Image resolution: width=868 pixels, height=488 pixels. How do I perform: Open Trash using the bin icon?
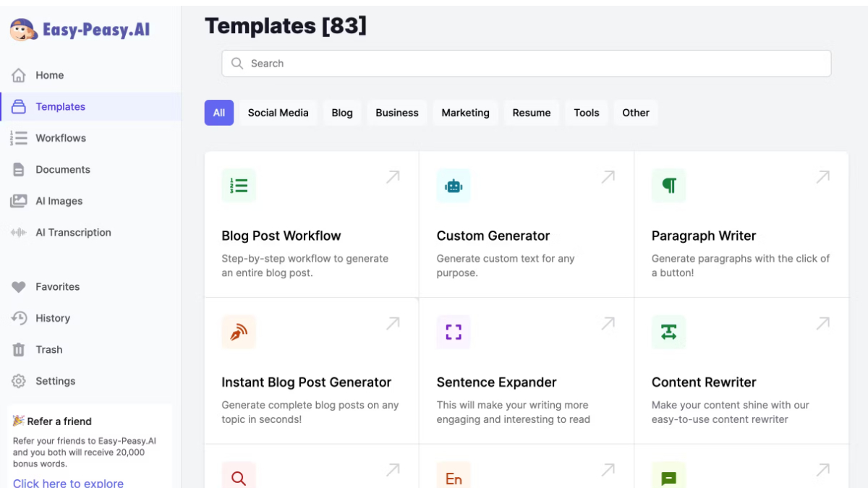click(19, 349)
